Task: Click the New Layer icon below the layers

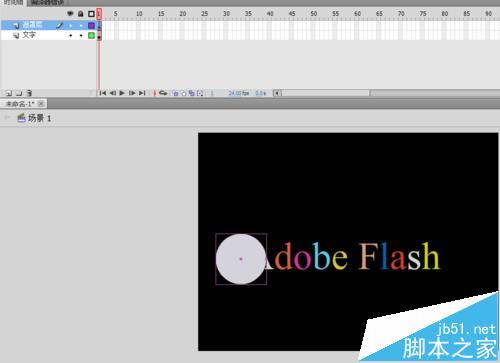Action: (9, 93)
